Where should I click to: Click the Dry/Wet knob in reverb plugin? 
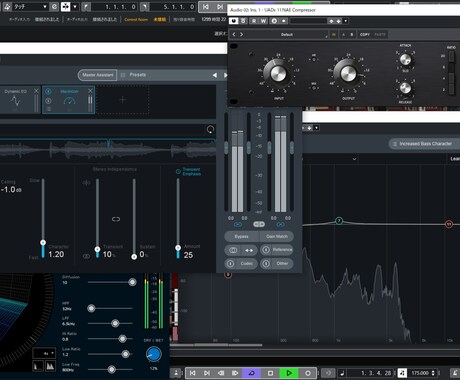[x=154, y=354]
